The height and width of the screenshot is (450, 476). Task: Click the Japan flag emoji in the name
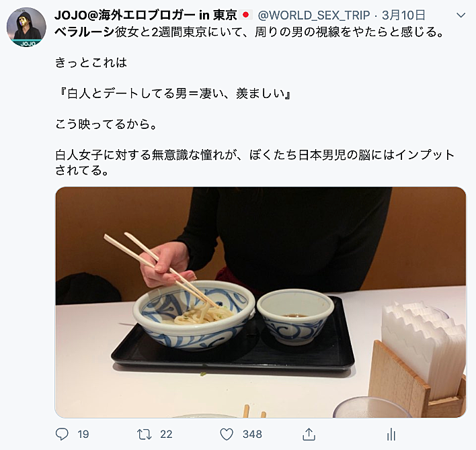246,15
